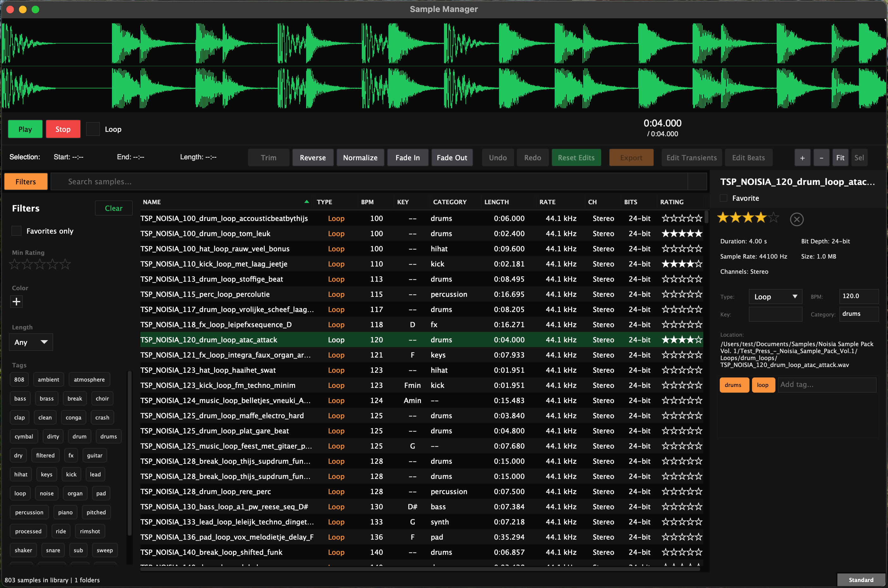Reverse the loaded sample
The image size is (888, 588).
(x=312, y=157)
